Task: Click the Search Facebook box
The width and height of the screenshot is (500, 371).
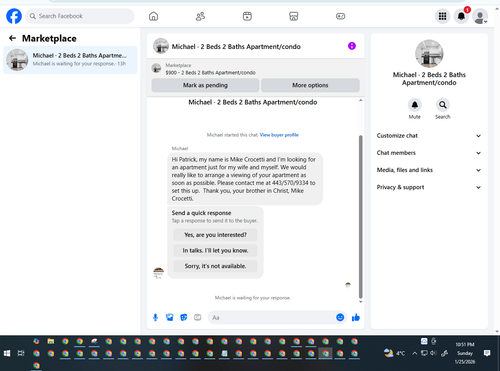Action: pos(80,16)
